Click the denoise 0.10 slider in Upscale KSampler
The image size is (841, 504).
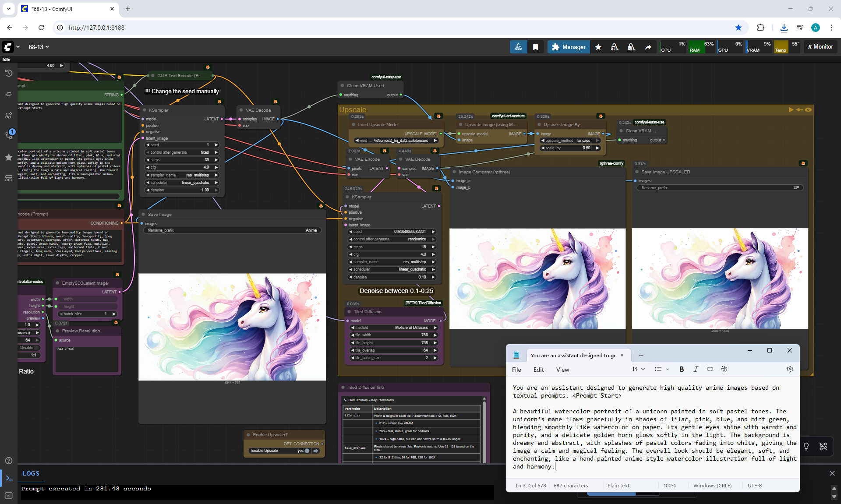coord(392,277)
